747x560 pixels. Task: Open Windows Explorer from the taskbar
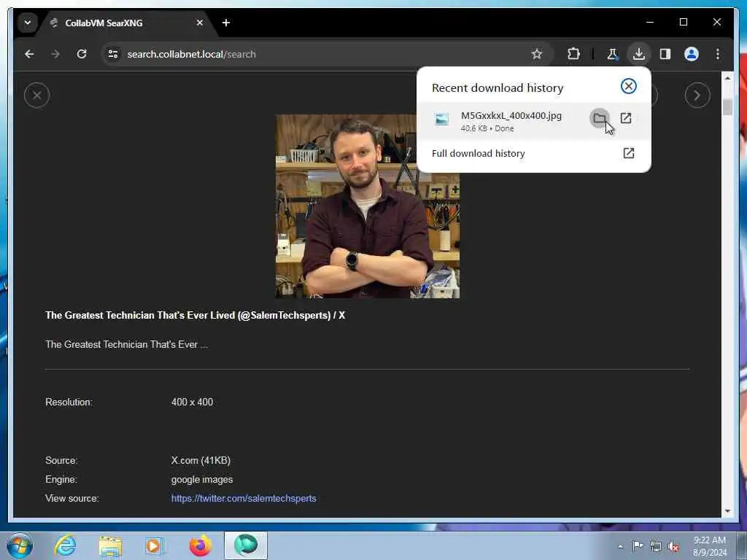tap(110, 545)
